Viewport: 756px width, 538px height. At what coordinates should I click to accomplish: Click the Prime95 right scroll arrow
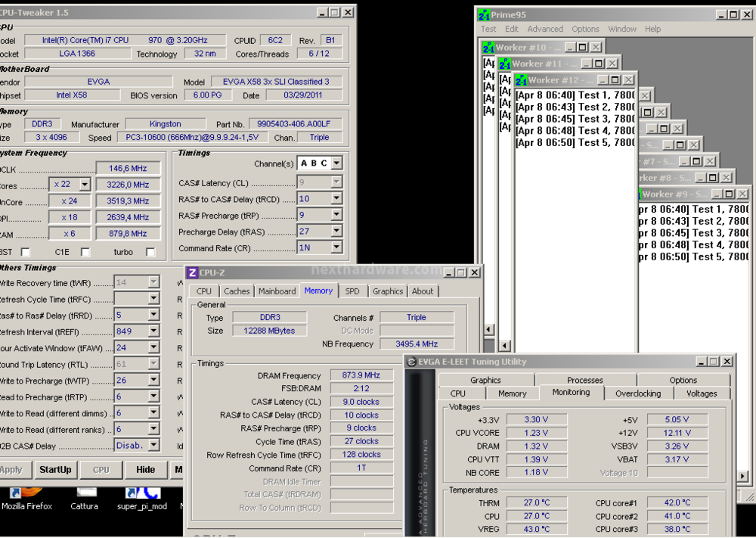tap(742, 476)
